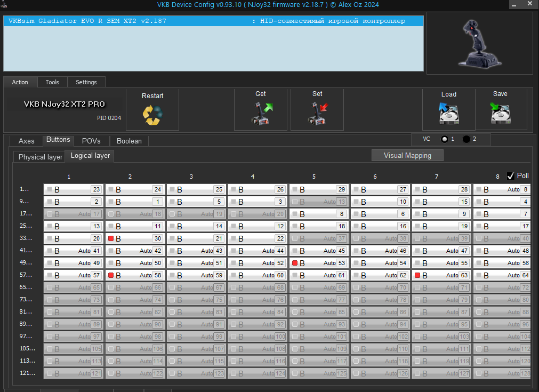539x392 pixels.
Task: Click the Auto 44 button cell
Action: tap(258, 251)
